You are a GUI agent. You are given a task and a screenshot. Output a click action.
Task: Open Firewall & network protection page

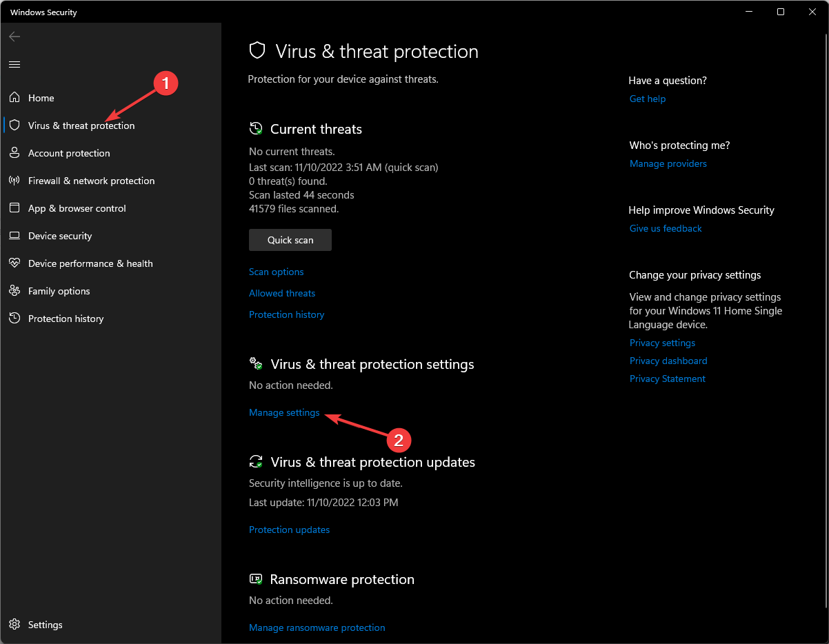91,181
